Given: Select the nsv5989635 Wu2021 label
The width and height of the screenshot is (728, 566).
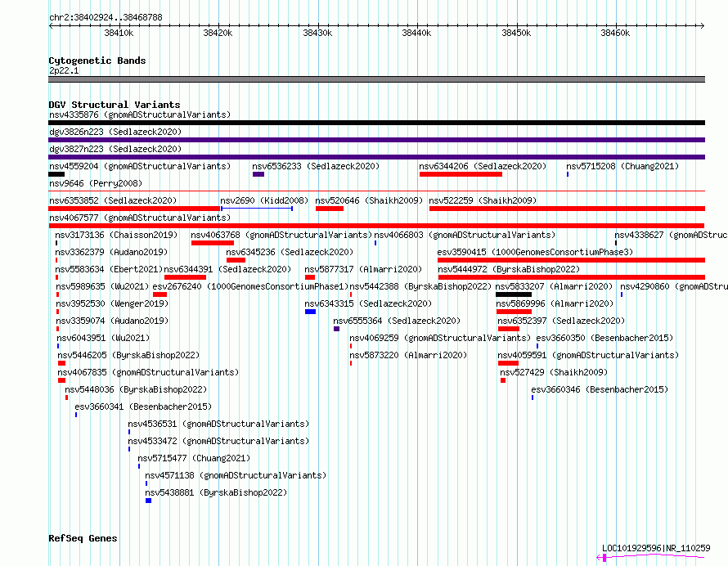Looking at the screenshot, I should pos(102,286).
